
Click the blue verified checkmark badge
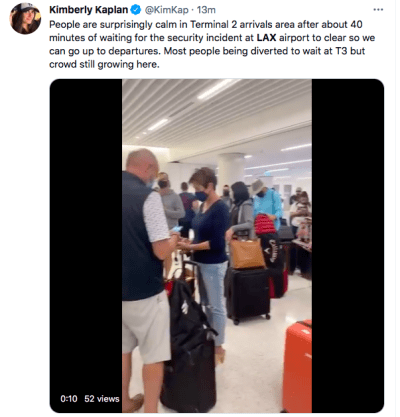(x=136, y=10)
